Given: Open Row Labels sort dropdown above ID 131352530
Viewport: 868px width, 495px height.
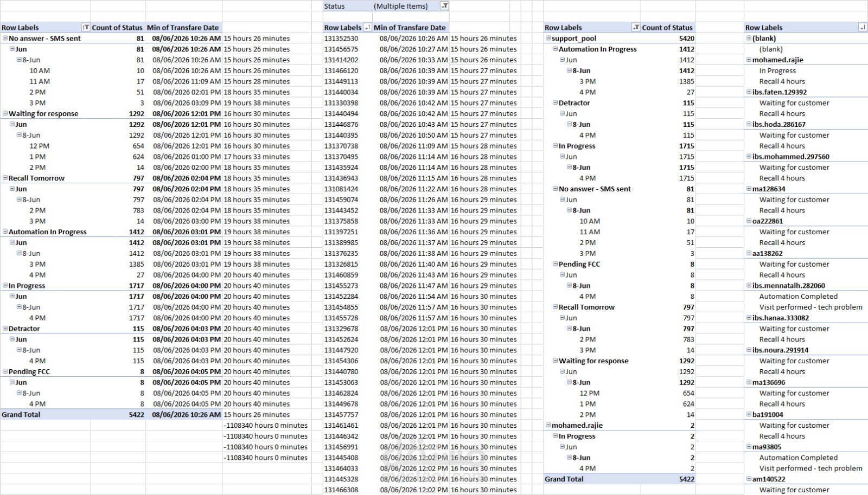Looking at the screenshot, I should coord(367,27).
